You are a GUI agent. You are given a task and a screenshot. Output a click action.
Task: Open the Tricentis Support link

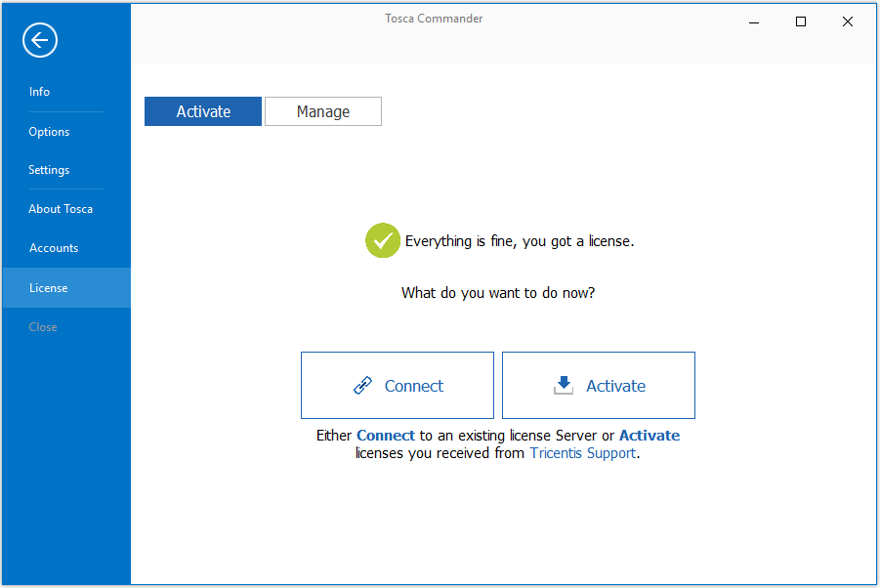582,453
